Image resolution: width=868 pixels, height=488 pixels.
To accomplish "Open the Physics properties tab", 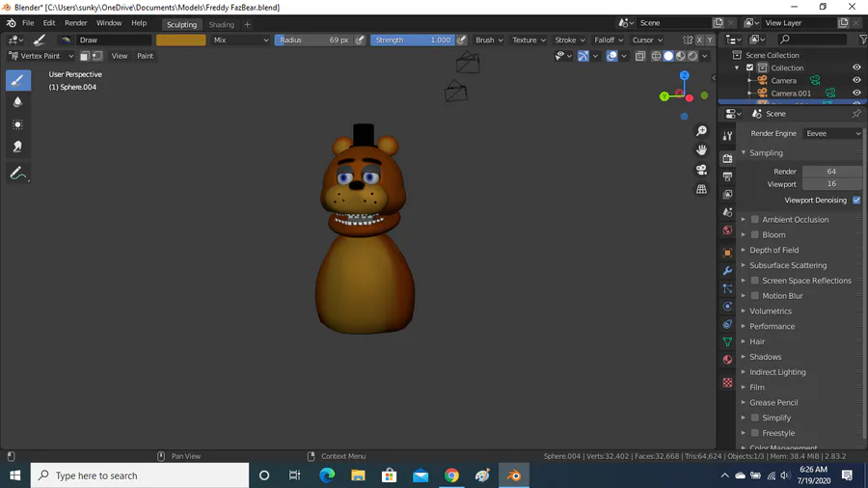I will pyautogui.click(x=727, y=307).
